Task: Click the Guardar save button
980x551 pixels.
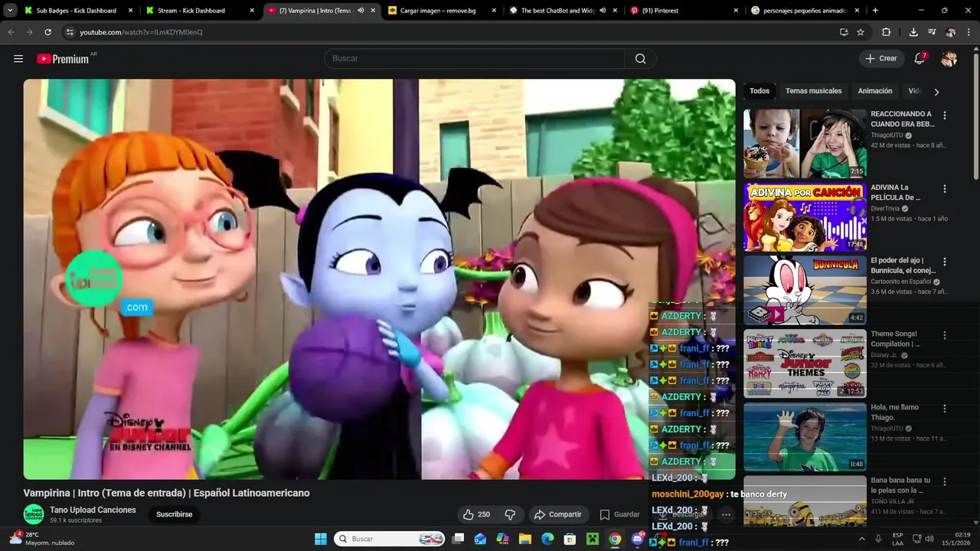Action: pos(619,514)
